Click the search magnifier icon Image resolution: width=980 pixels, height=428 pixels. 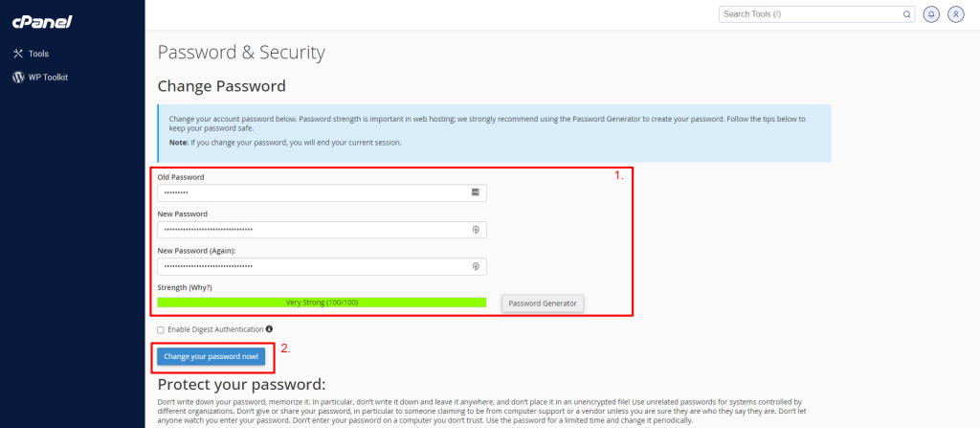coord(906,14)
